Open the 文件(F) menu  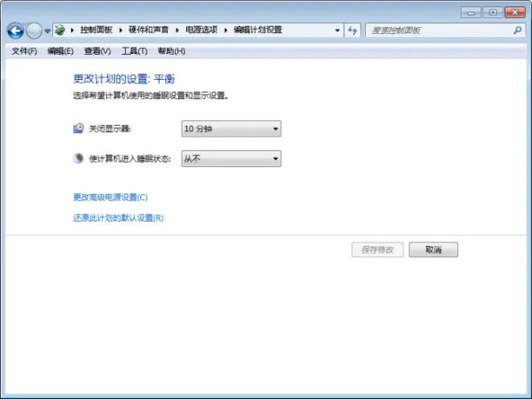(x=24, y=52)
